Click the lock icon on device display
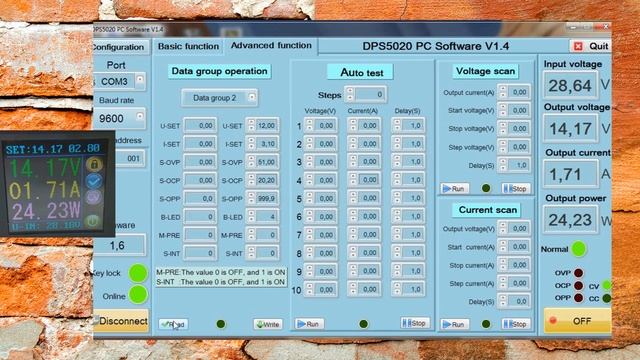Screen dimensions: 640x360 pos(94,164)
